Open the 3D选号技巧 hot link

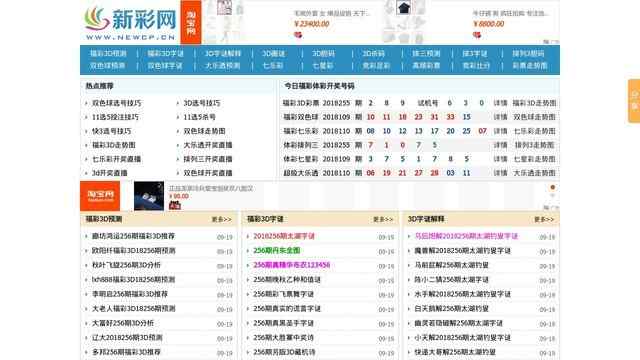[x=202, y=103]
